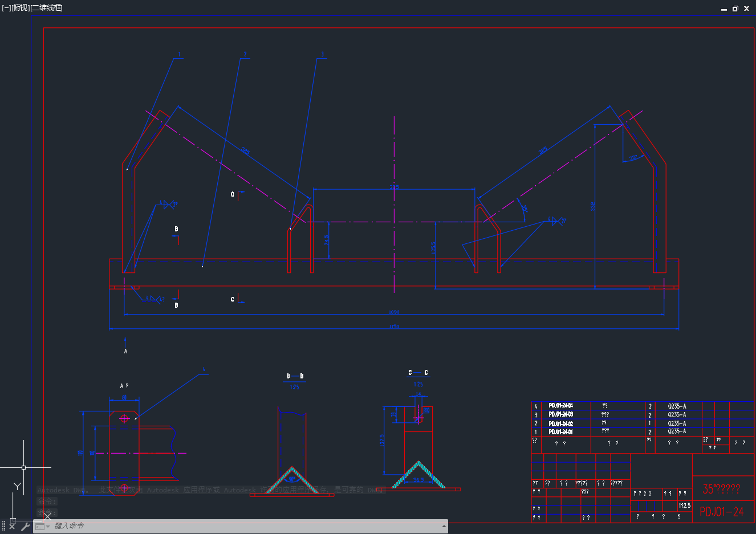Select the leader label number 3
Image resolution: width=756 pixels, height=534 pixels.
(322, 55)
